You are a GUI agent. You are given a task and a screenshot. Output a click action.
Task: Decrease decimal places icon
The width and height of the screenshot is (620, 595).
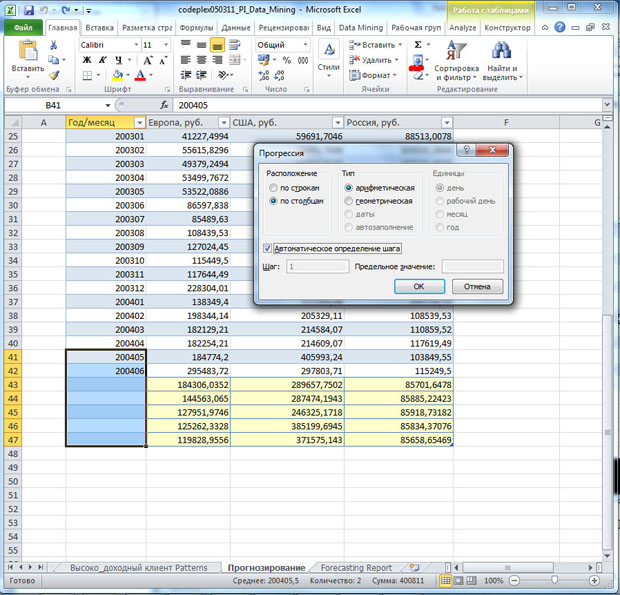[279, 75]
